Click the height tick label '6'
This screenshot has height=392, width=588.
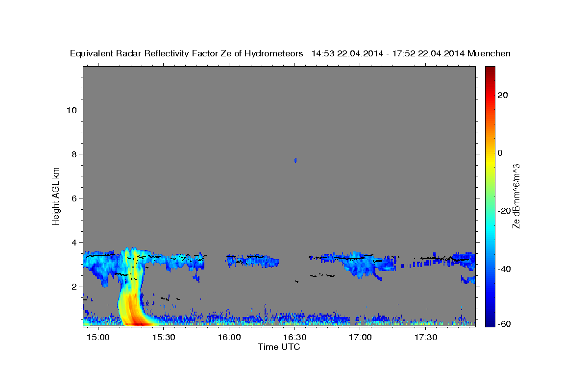(x=74, y=198)
